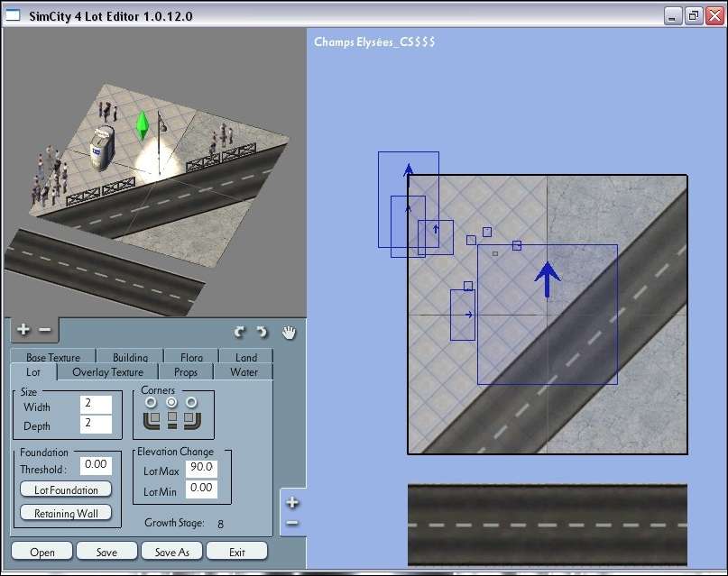Click the lot Width input field
This screenshot has width=728, height=576.
97,405
